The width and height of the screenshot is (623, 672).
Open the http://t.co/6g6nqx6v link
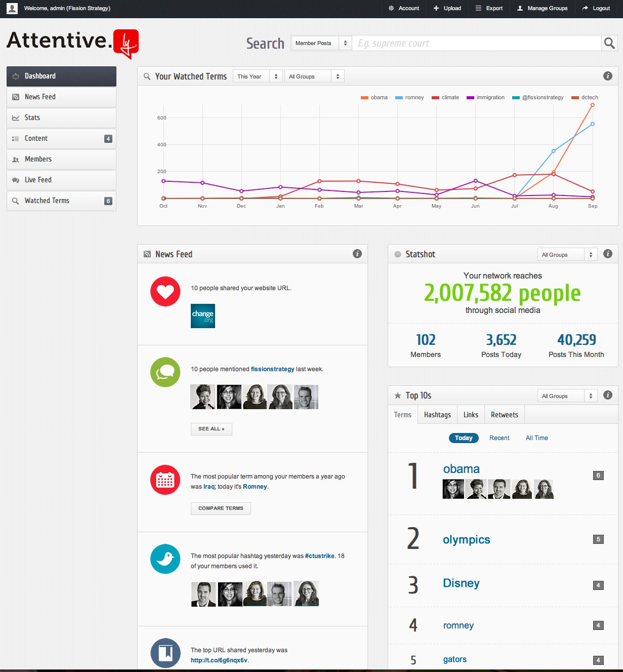pos(219,660)
